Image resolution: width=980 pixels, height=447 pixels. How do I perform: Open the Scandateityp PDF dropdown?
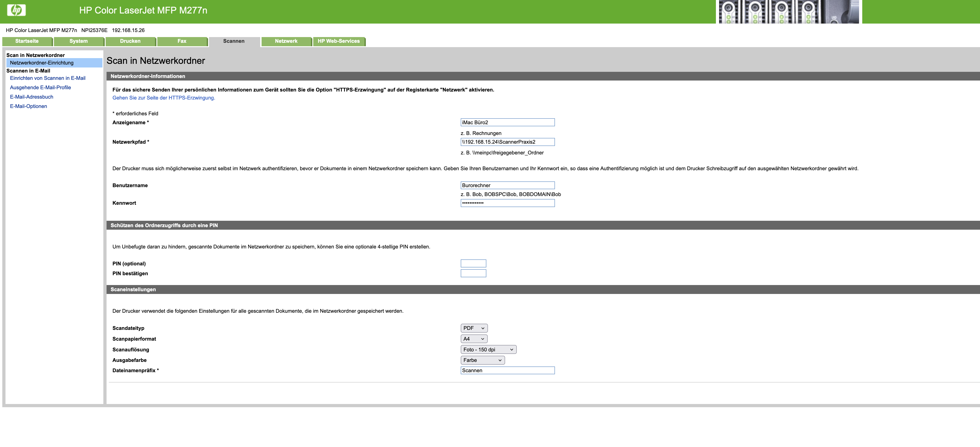tap(474, 328)
